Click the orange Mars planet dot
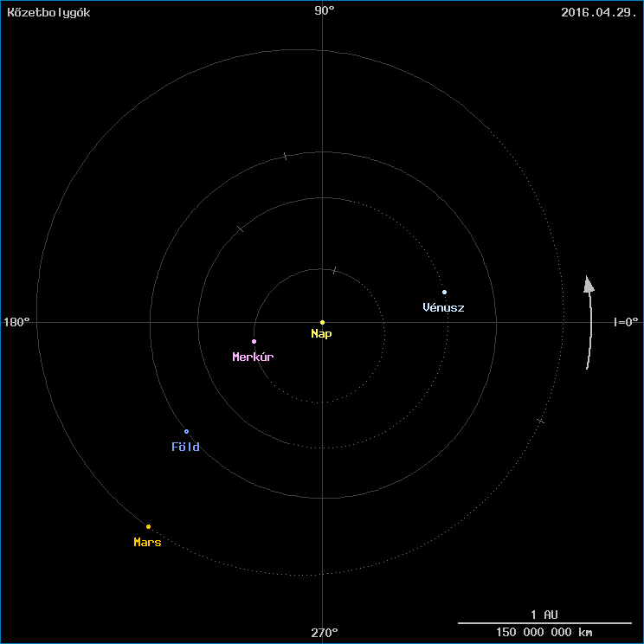 pyautogui.click(x=148, y=526)
